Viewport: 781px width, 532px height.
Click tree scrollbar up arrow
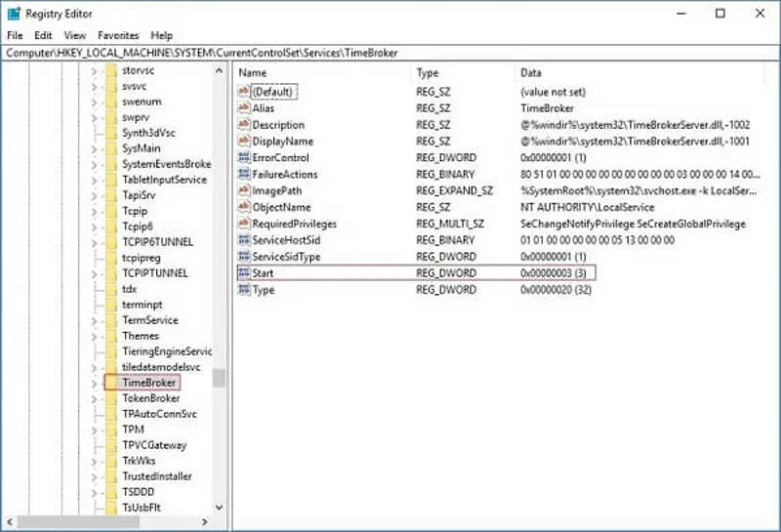point(219,70)
